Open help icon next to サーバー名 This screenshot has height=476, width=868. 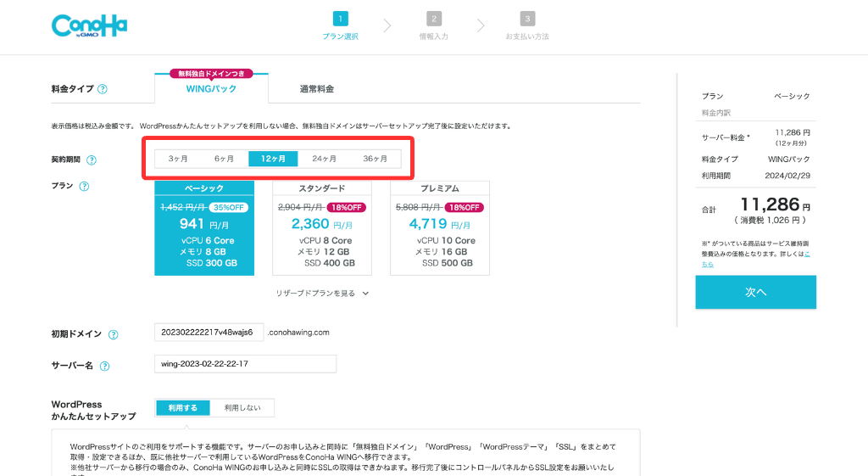coord(104,367)
